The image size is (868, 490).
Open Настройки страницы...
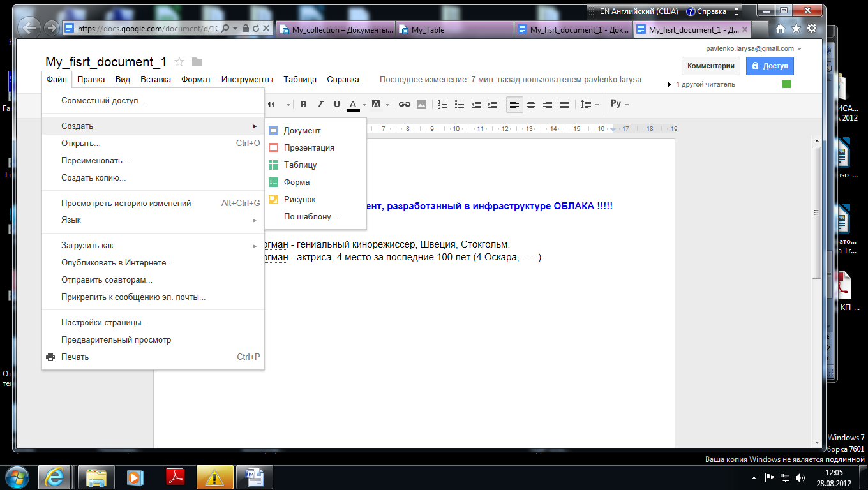153,323
